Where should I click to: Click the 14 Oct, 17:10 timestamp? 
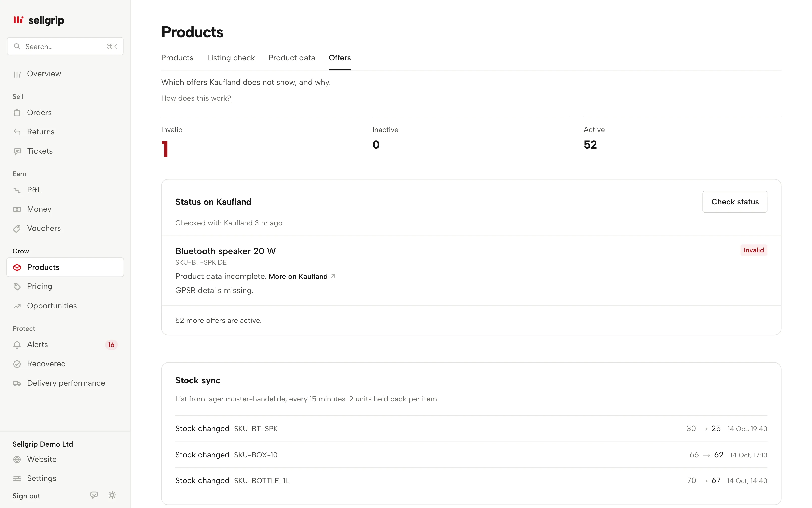click(x=749, y=455)
